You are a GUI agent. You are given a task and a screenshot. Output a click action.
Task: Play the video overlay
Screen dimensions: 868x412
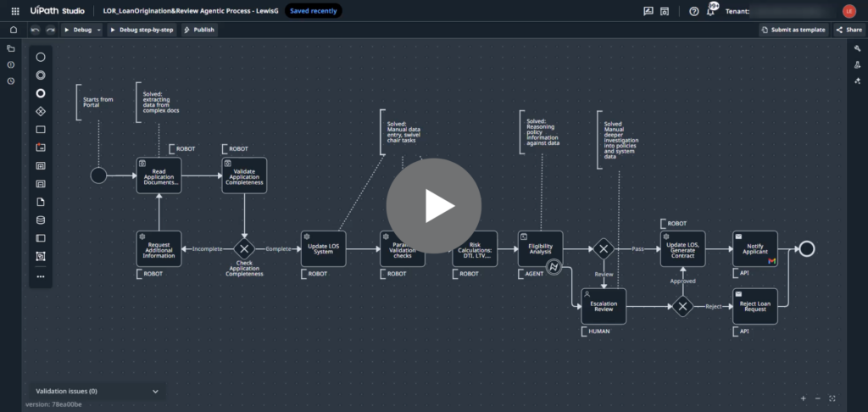coord(433,206)
